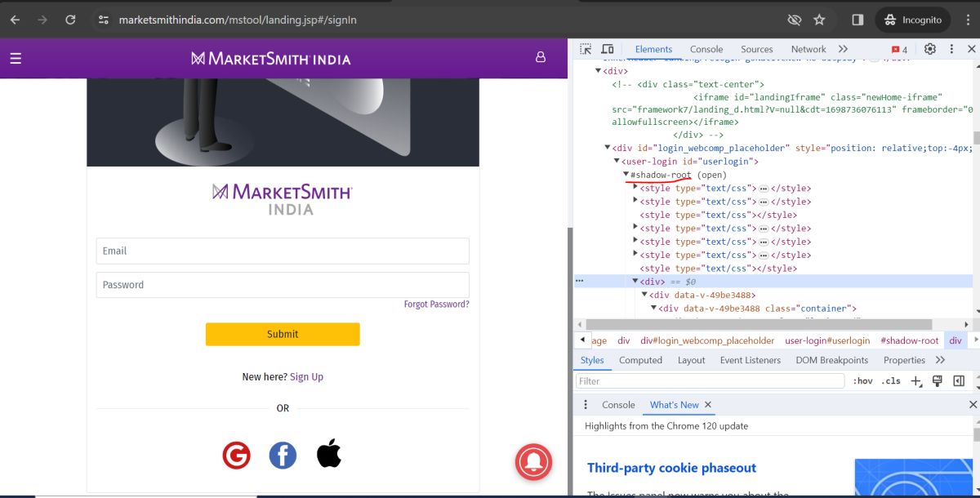
Task: Close the What's New drawer tab
Action: click(x=708, y=405)
